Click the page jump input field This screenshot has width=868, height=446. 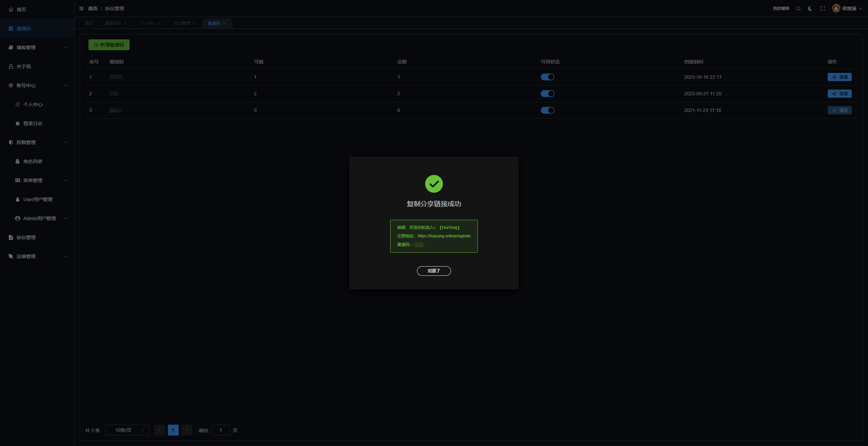click(x=220, y=430)
